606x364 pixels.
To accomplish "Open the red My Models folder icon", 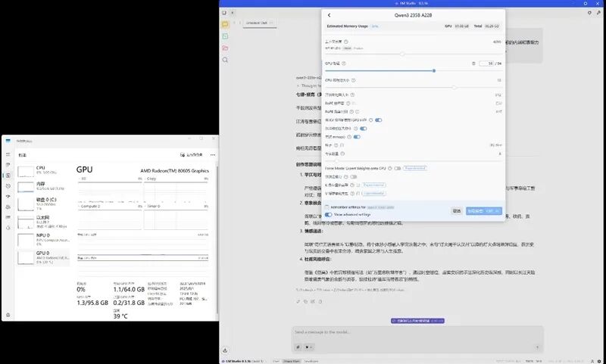I will click(225, 48).
